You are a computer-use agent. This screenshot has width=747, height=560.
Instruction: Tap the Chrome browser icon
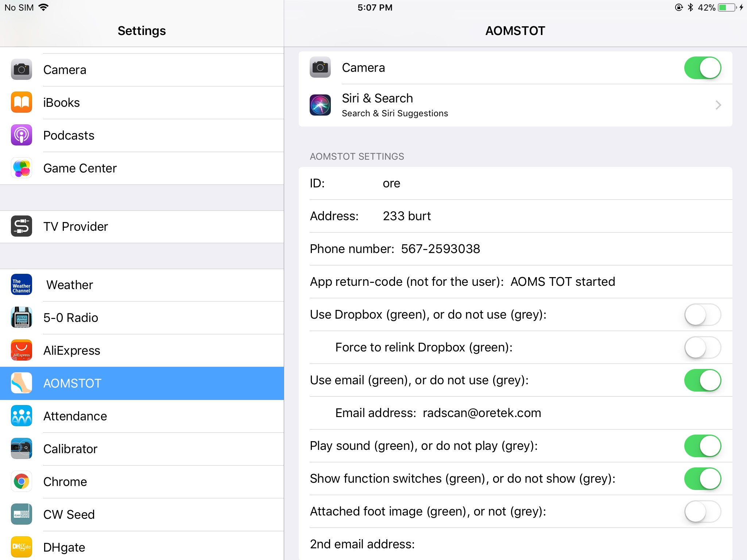pos(22,482)
